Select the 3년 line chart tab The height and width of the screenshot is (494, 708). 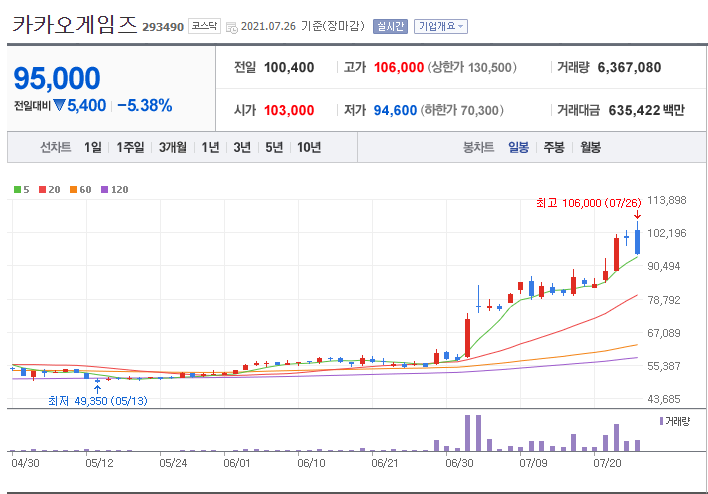(x=242, y=147)
